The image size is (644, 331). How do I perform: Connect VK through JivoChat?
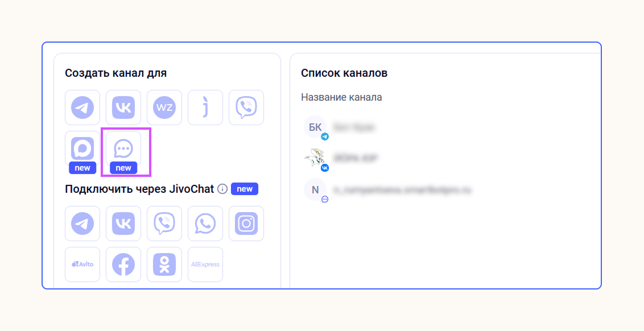coord(123,224)
